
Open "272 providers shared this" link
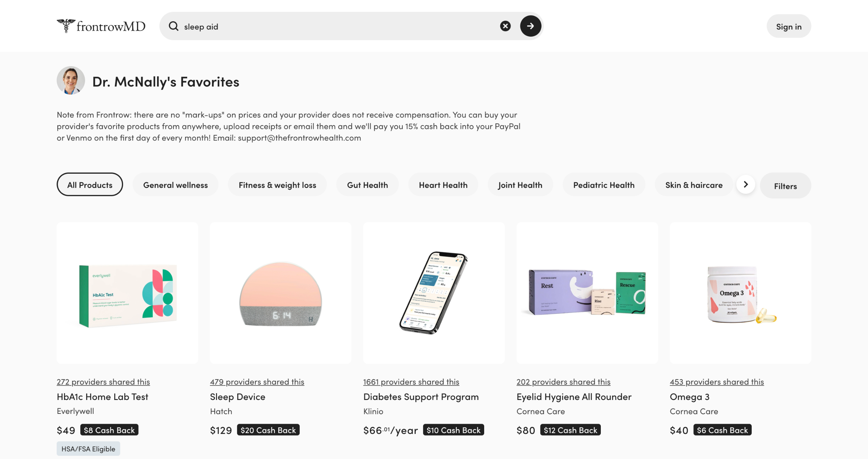coord(103,382)
